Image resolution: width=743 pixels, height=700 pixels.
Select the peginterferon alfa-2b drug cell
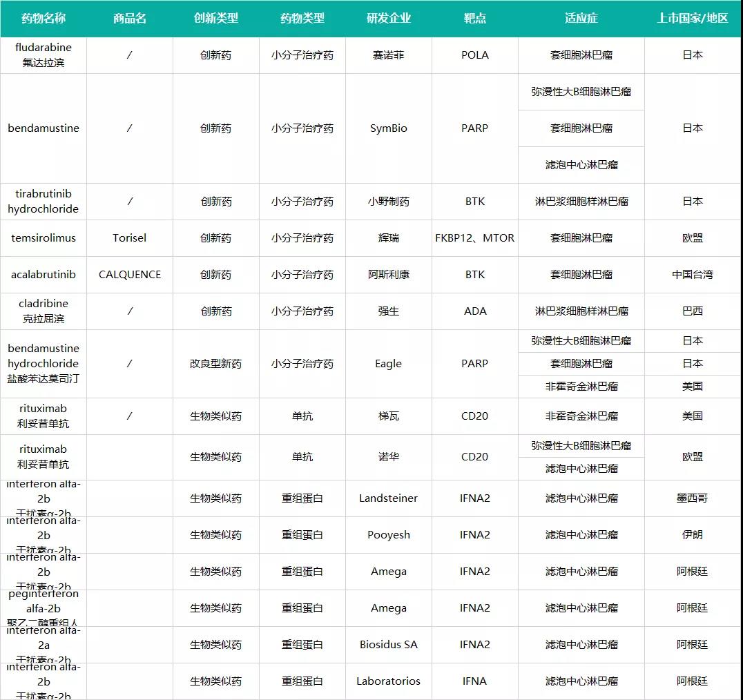click(43, 608)
